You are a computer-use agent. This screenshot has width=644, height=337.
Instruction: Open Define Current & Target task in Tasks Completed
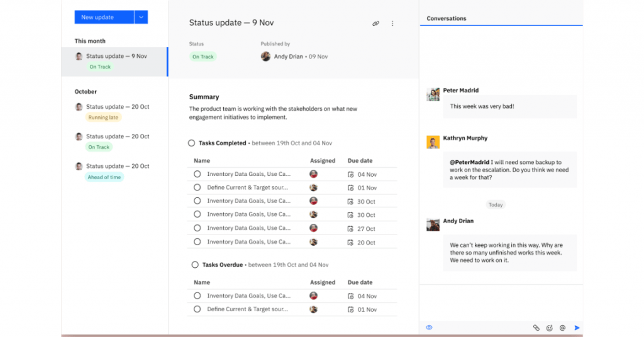coord(247,187)
